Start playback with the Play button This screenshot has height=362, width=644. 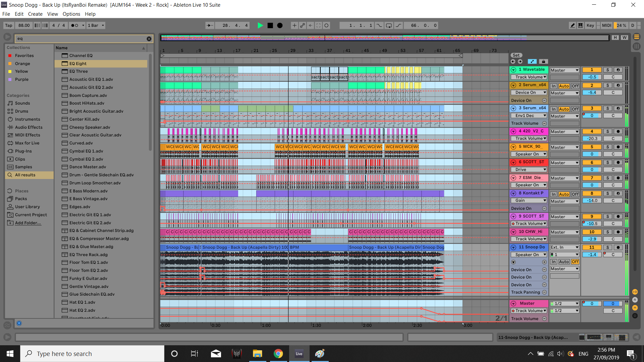[x=260, y=25]
